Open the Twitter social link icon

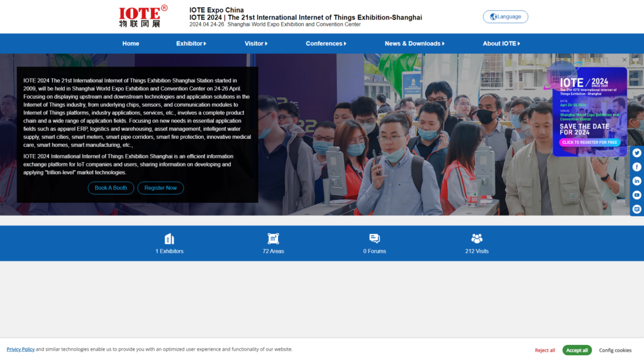636,153
